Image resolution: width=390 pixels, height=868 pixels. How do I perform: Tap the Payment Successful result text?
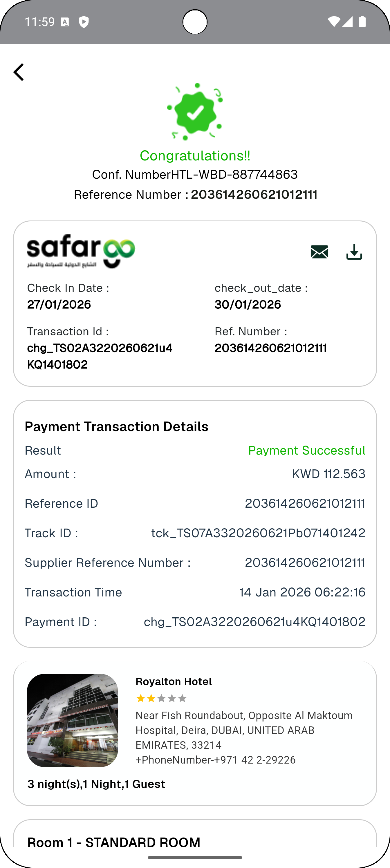(306, 451)
